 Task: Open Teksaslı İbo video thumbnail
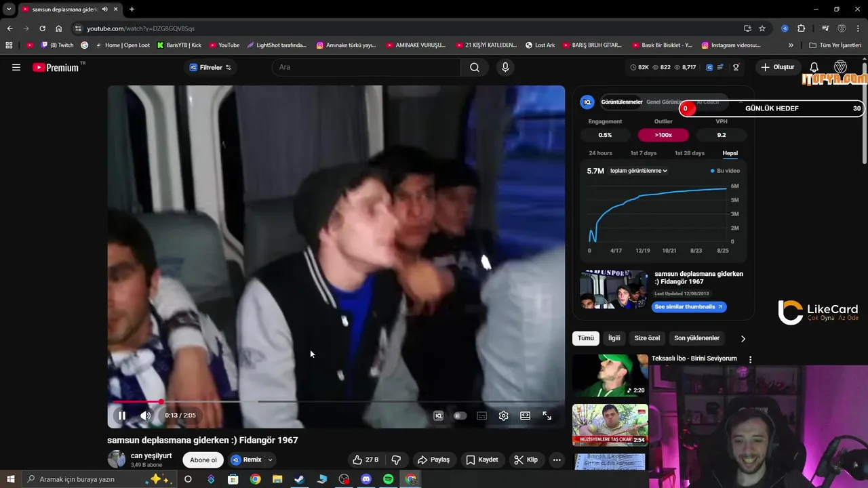pos(610,375)
